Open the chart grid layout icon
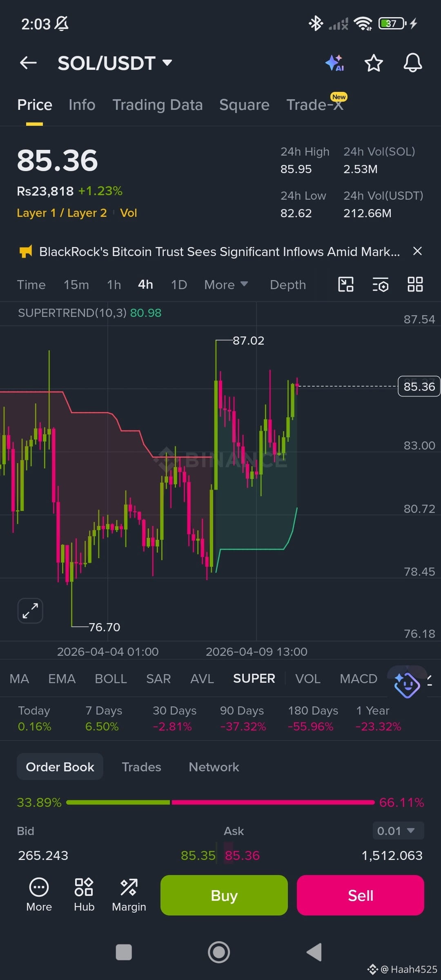The height and width of the screenshot is (980, 441). 415,284
